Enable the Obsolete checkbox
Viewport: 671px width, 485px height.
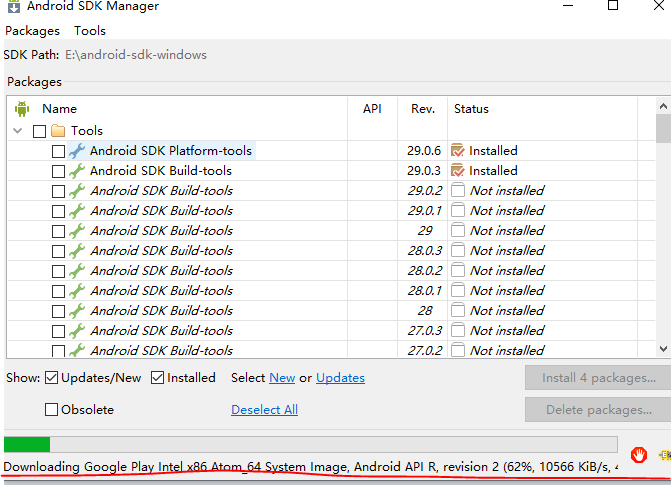coord(52,410)
